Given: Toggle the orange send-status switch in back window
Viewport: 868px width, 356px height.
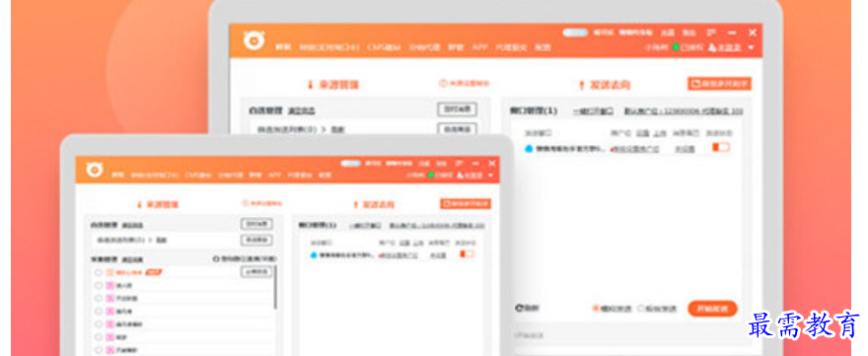Looking at the screenshot, I should 721,147.
